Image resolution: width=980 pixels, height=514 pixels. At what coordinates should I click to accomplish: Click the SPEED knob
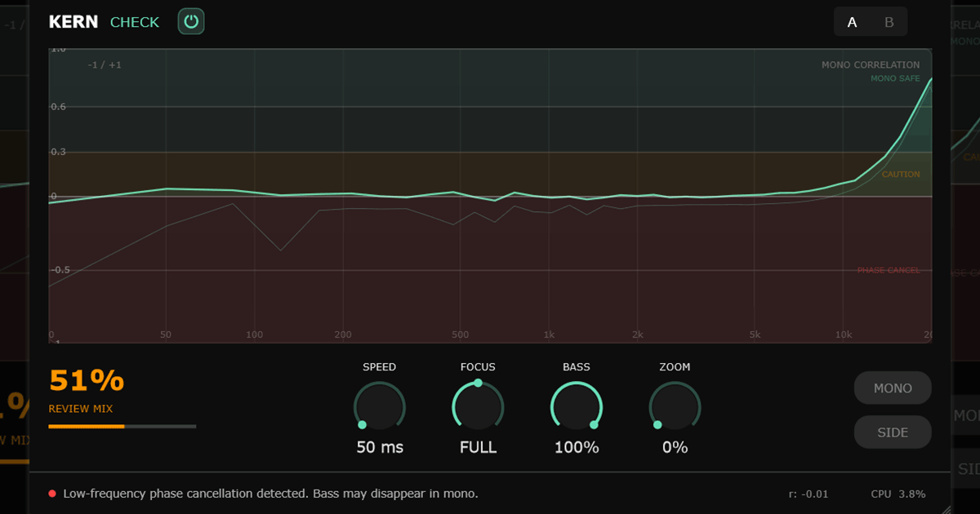[x=380, y=406]
